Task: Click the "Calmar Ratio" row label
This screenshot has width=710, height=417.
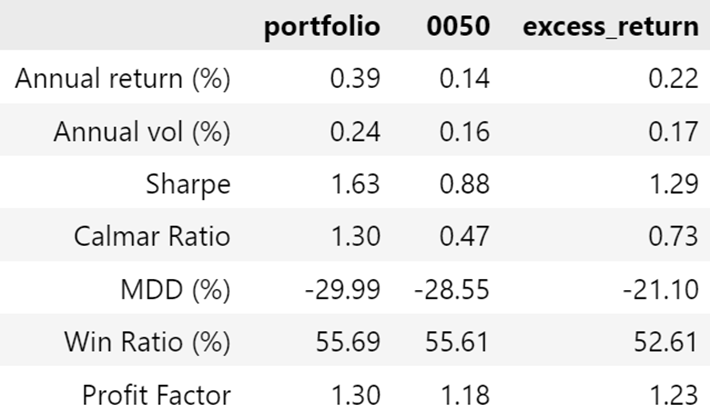Action: pos(152,237)
